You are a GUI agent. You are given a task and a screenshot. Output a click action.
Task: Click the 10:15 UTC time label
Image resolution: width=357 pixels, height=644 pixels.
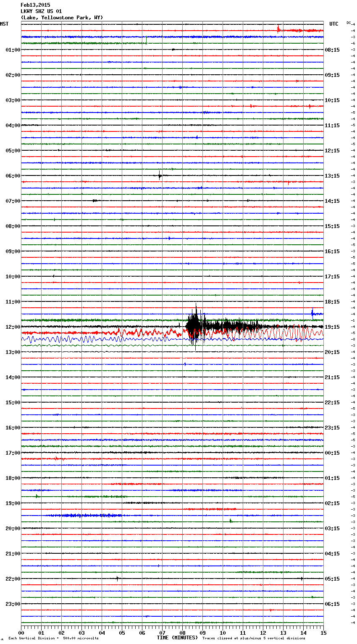tap(332, 100)
